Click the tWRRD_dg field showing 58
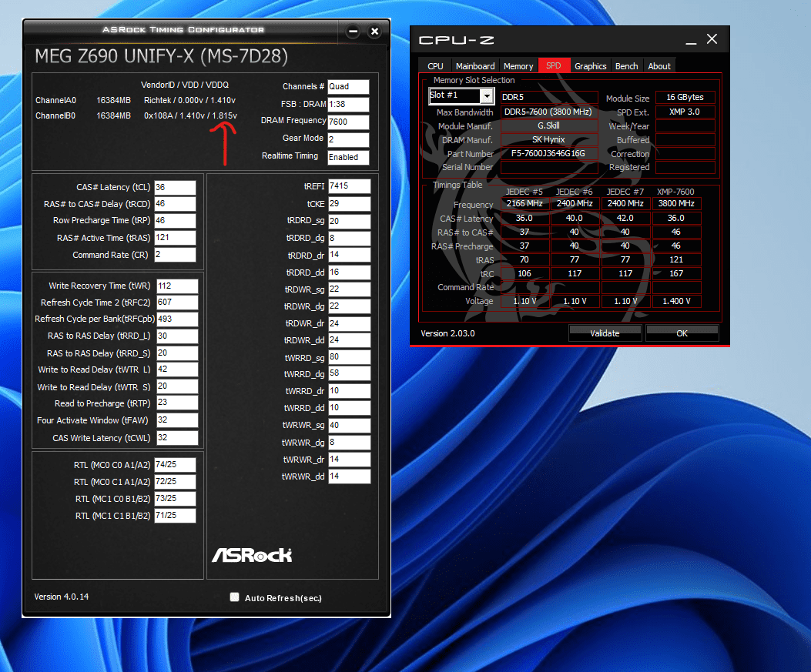The height and width of the screenshot is (672, 811). (349, 373)
